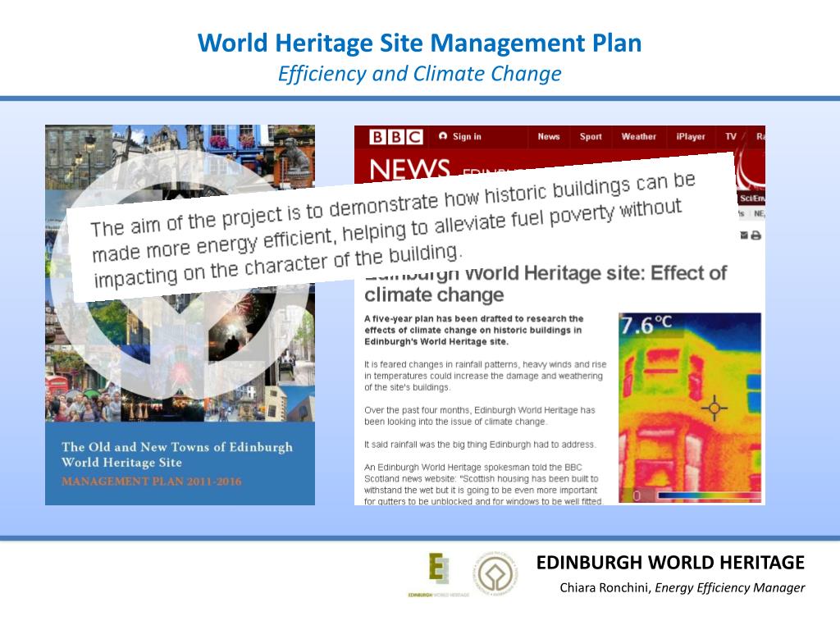Select the footer 'EDINBURGH WORLD HERITAGE'
Screen dimensions: 840x630
pyautogui.click(x=670, y=563)
